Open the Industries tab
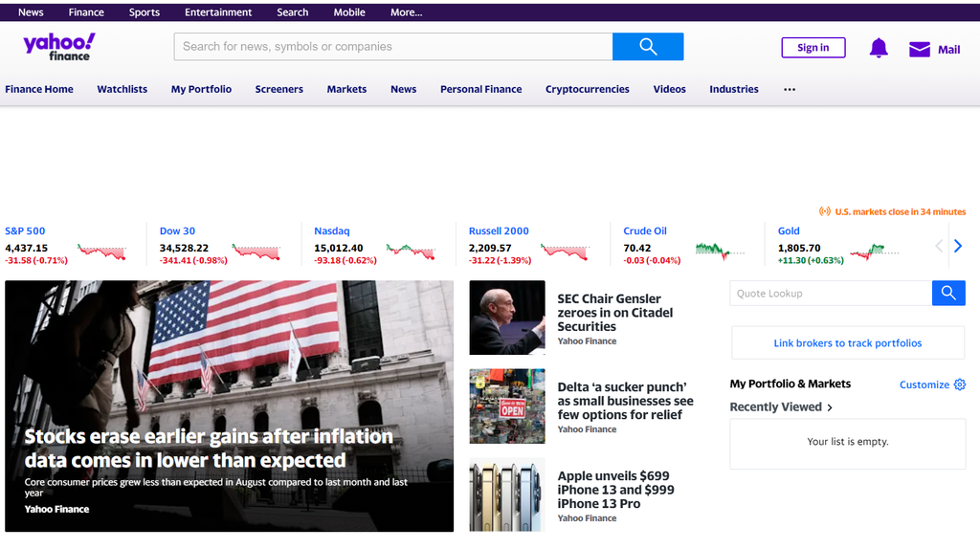The image size is (980, 549). click(x=734, y=89)
